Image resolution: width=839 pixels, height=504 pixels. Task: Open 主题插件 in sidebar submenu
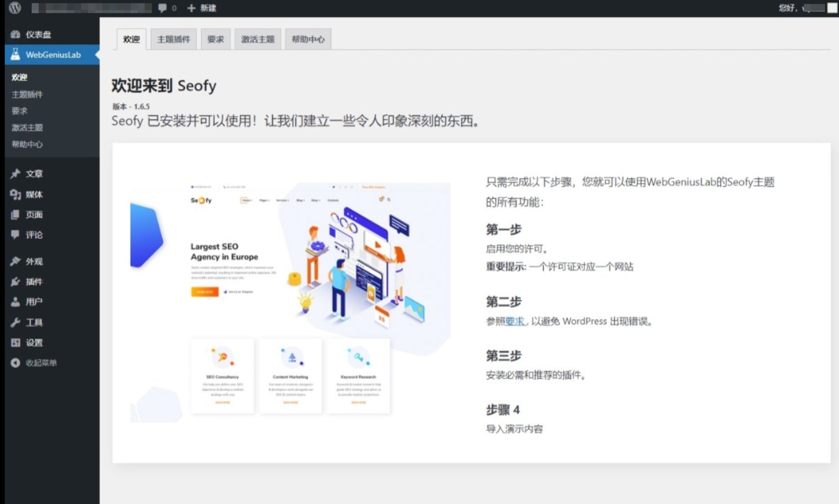pyautogui.click(x=27, y=94)
